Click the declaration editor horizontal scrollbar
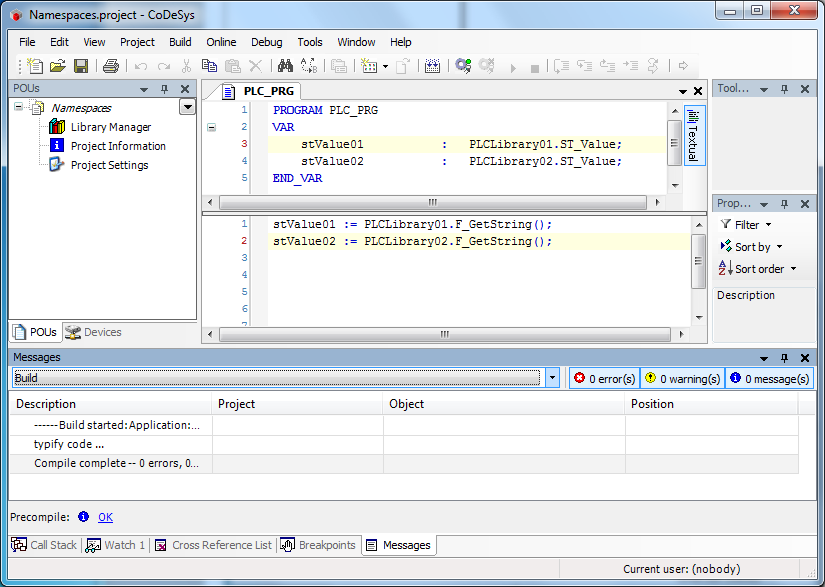This screenshot has height=587, width=825. click(434, 201)
